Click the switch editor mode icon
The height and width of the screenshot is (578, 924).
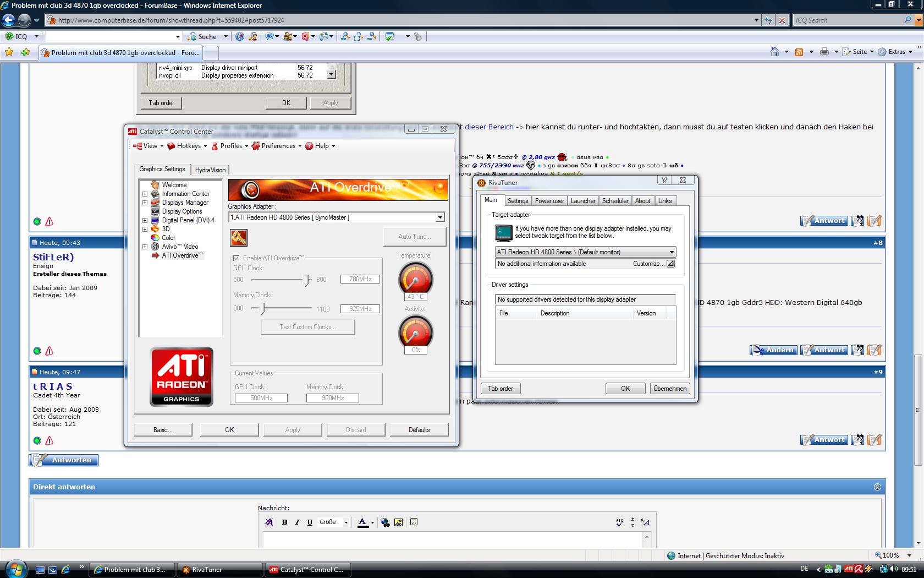pyautogui.click(x=645, y=522)
